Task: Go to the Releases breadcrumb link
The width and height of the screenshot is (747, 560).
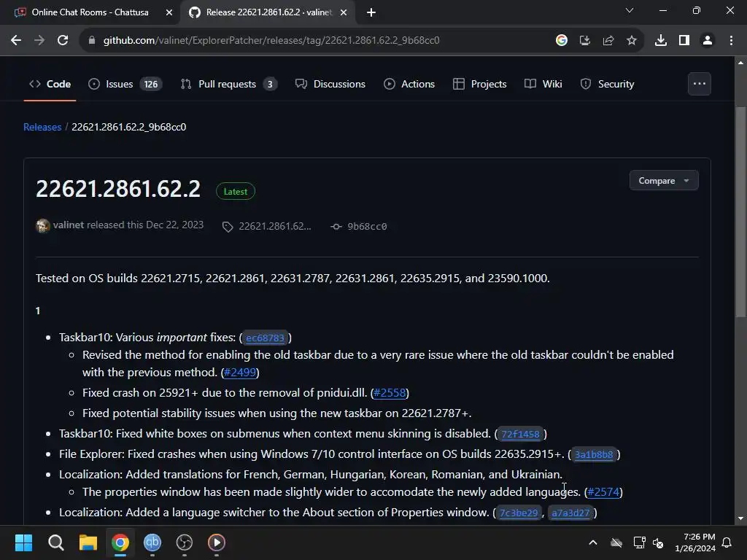Action: click(x=42, y=127)
